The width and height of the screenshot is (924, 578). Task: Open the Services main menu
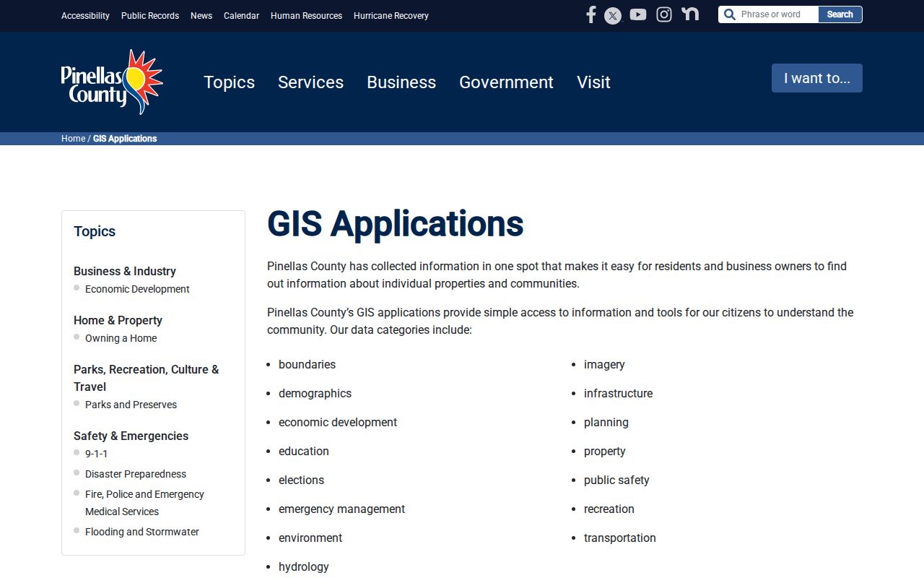(x=310, y=82)
